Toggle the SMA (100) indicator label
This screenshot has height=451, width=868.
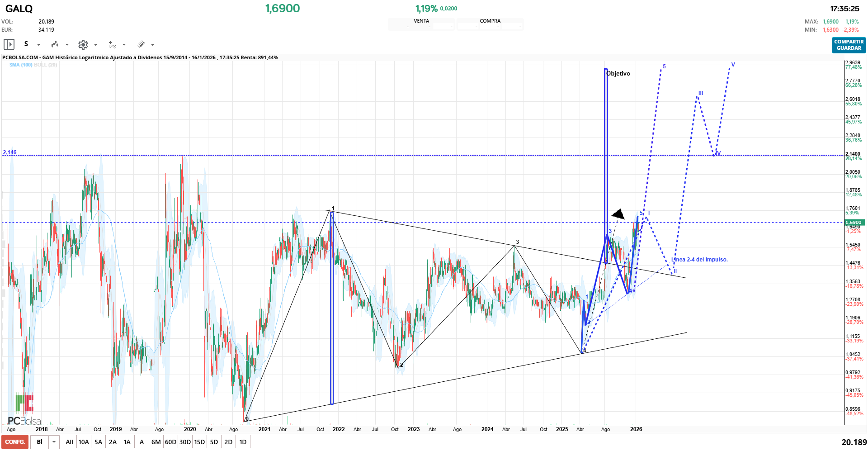coord(21,65)
